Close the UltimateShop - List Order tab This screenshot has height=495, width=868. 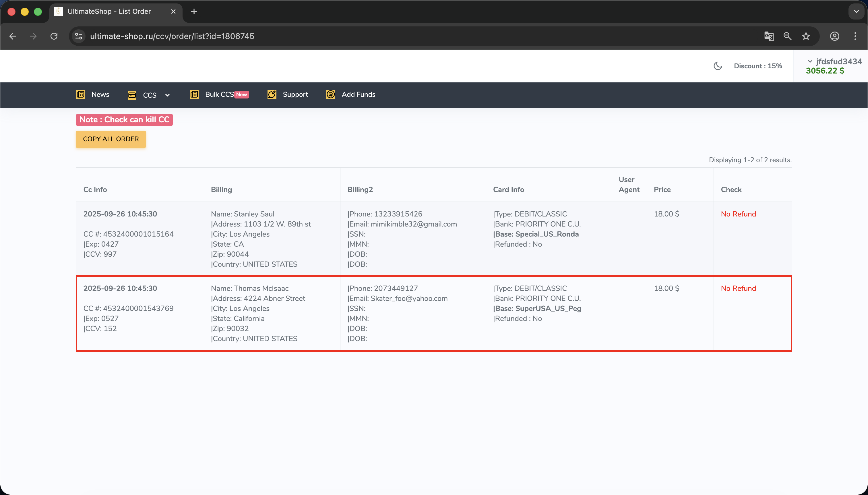coord(173,11)
